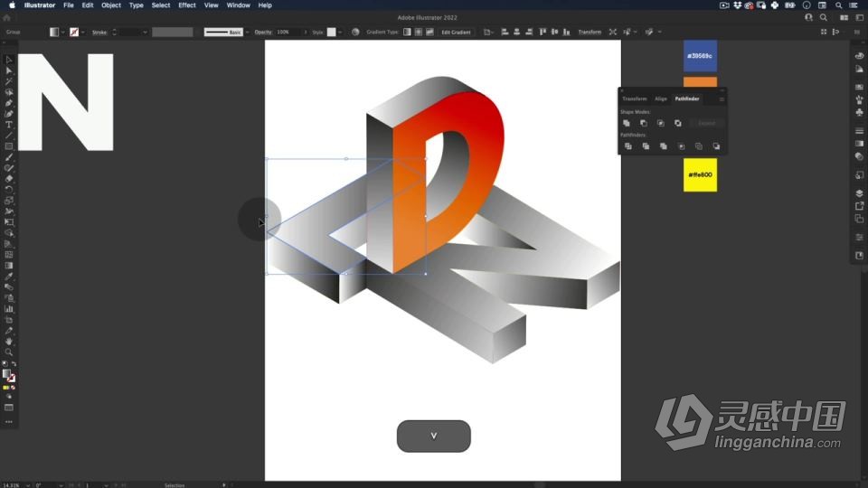Open the Effect menu
Viewport: 868px width, 488px height.
click(x=187, y=5)
